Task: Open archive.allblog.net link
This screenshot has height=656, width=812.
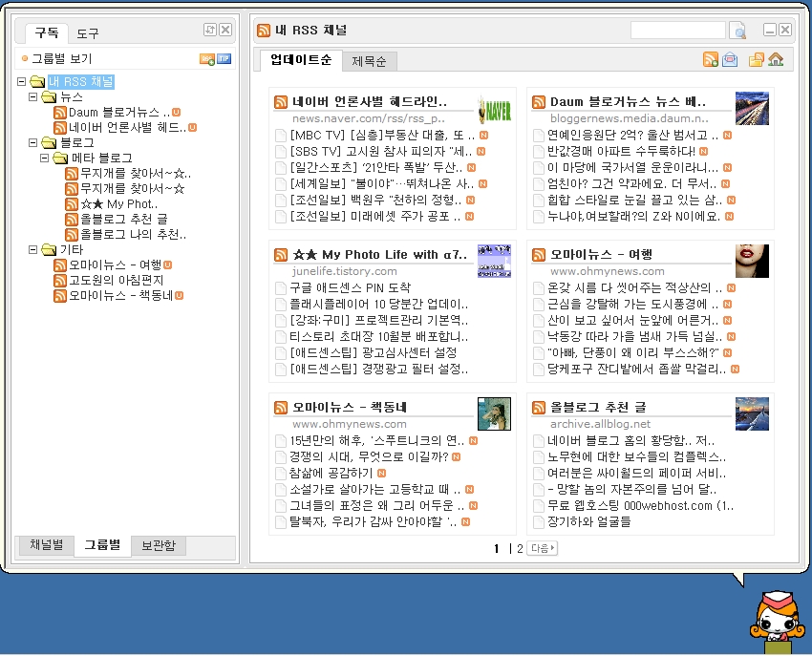Action: 600,424
